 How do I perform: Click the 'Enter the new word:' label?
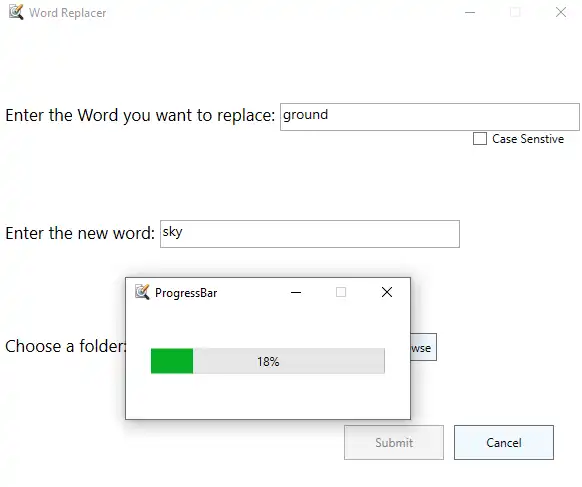click(x=80, y=233)
